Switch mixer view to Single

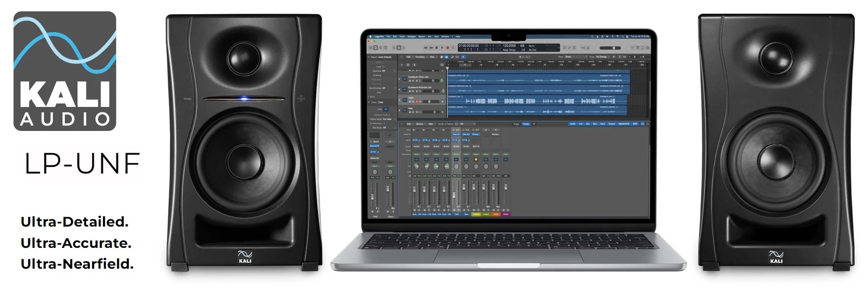516,124
